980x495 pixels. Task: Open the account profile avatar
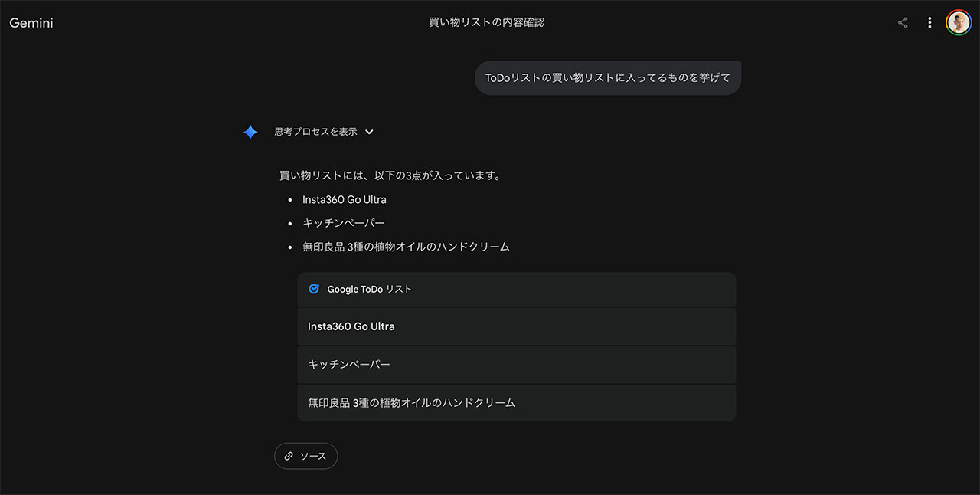click(958, 22)
